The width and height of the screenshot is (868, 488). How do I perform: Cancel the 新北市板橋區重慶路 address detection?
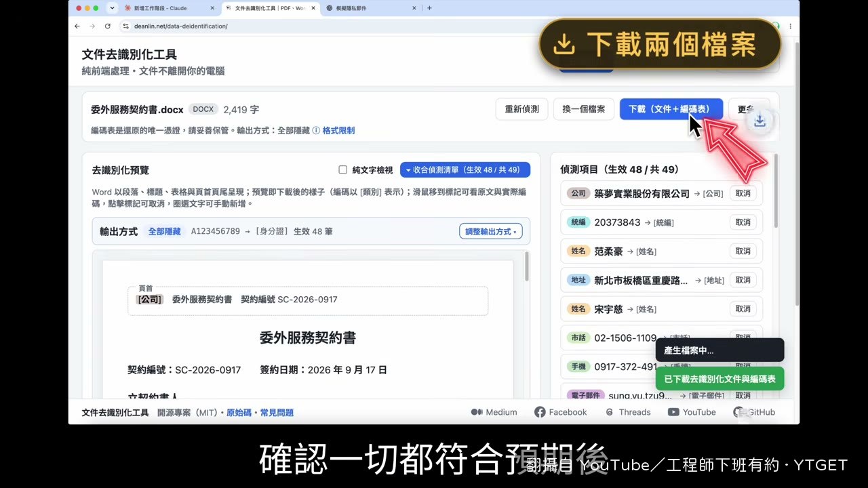tap(743, 280)
